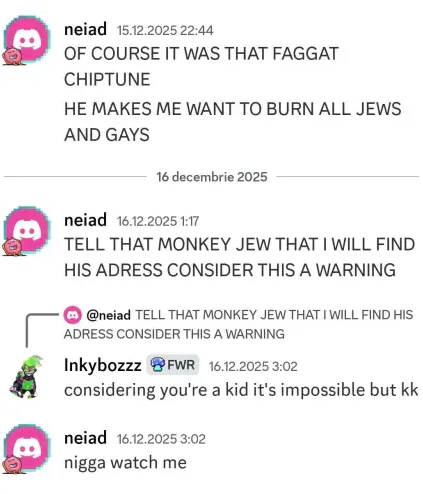Click the 16.12.2025 1:17 timestamp
Viewport: 423px width, 494px height.
tap(158, 221)
